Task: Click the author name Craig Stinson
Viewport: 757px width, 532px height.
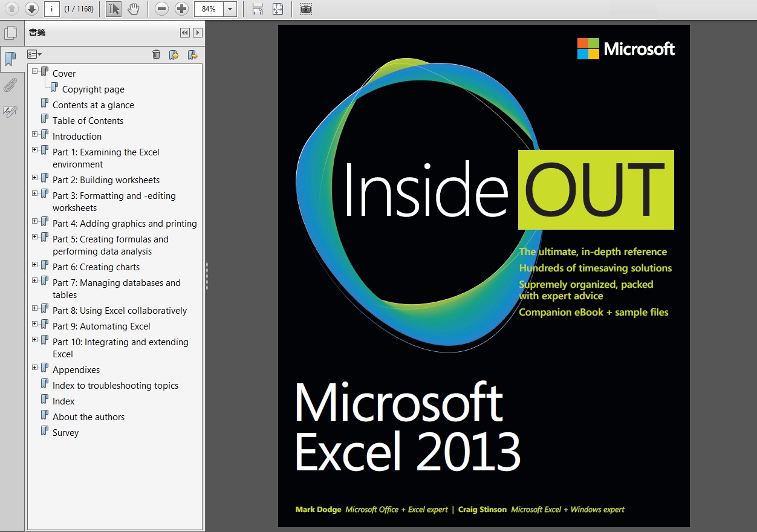Action: tap(482, 510)
